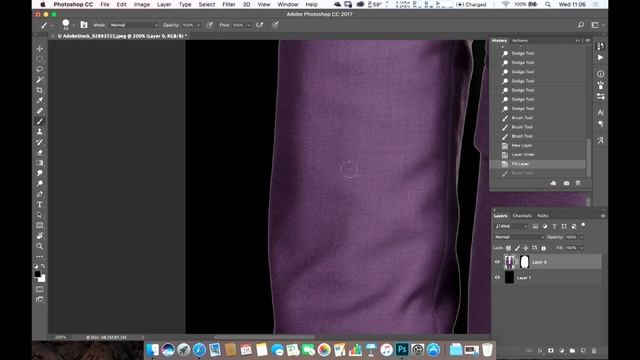Select the Move tool
640x360 pixels.
(40, 49)
